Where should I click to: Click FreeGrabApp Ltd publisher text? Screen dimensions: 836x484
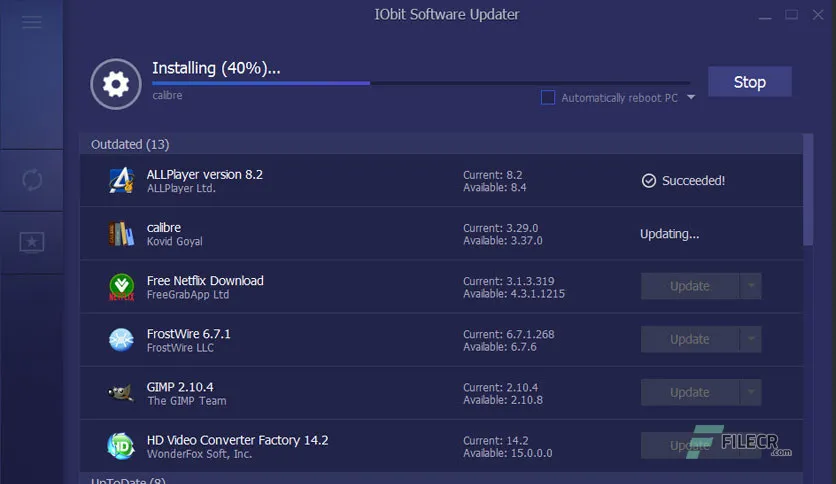pyautogui.click(x=188, y=295)
